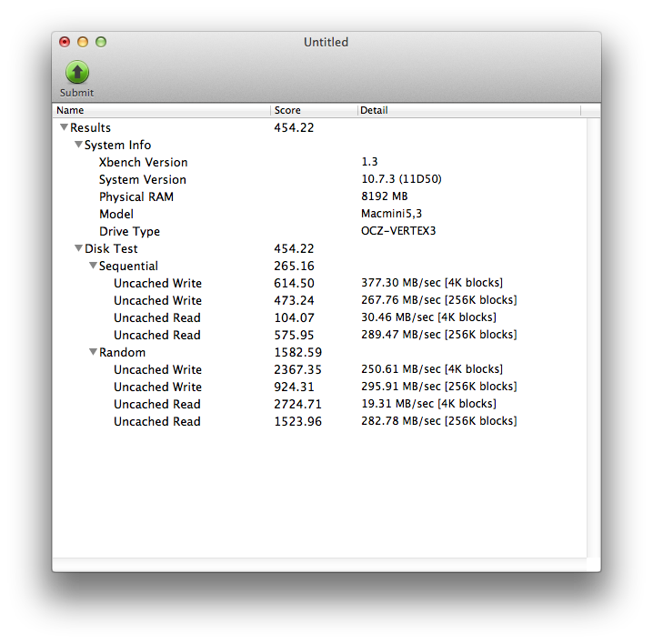Click the 282.78 MB/sec detail value
The image size is (653, 644).
coord(439,421)
